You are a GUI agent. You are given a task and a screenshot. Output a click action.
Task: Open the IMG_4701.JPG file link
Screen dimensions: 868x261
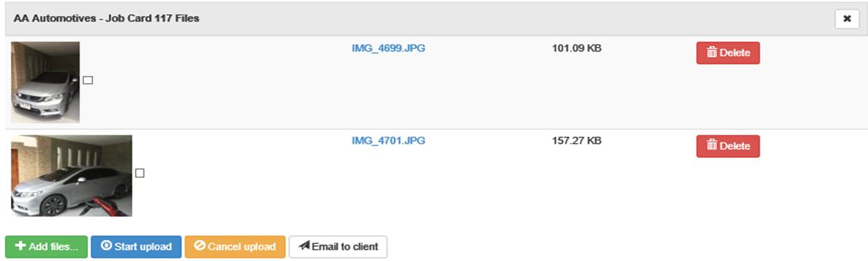(388, 141)
